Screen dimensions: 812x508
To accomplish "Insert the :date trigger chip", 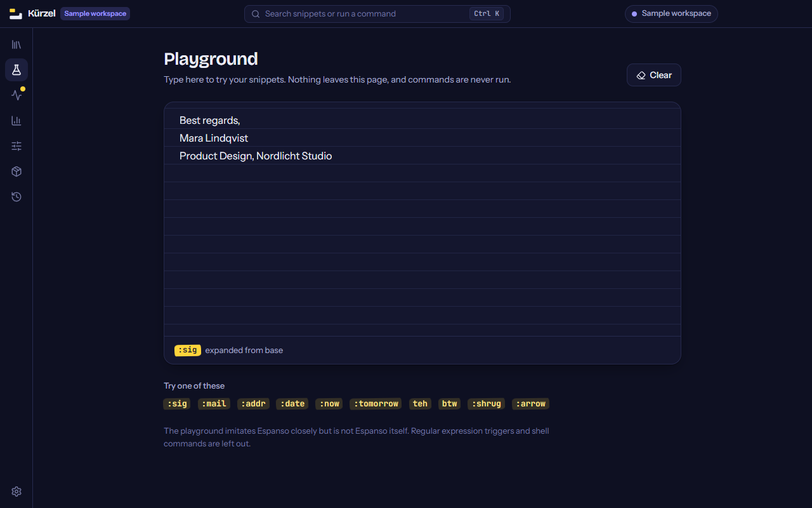I will point(292,404).
